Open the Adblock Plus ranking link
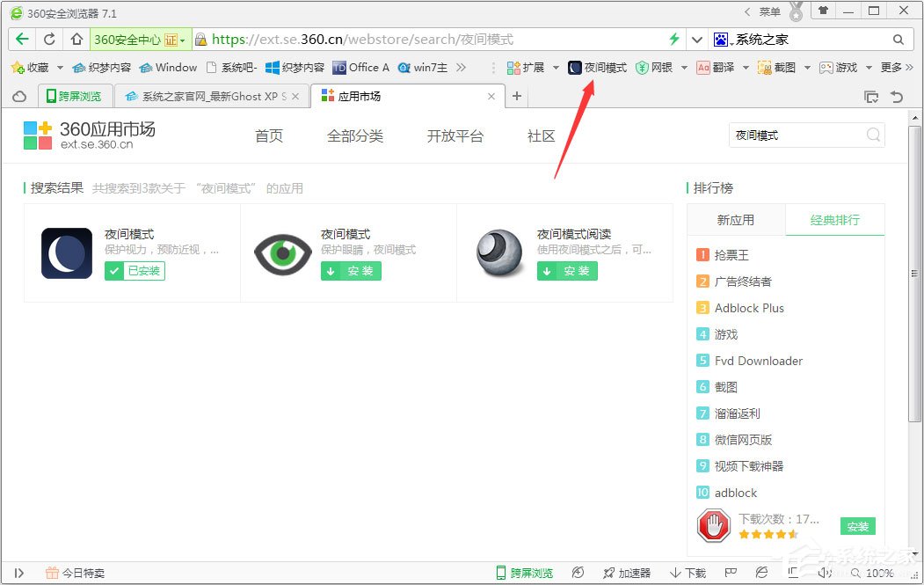The width and height of the screenshot is (924, 585). 751,308
